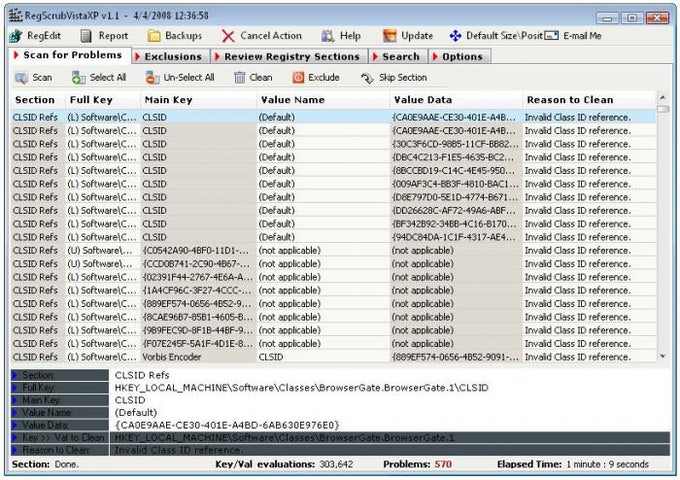
Task: Switch to the Exclusions tab
Action: coord(169,56)
